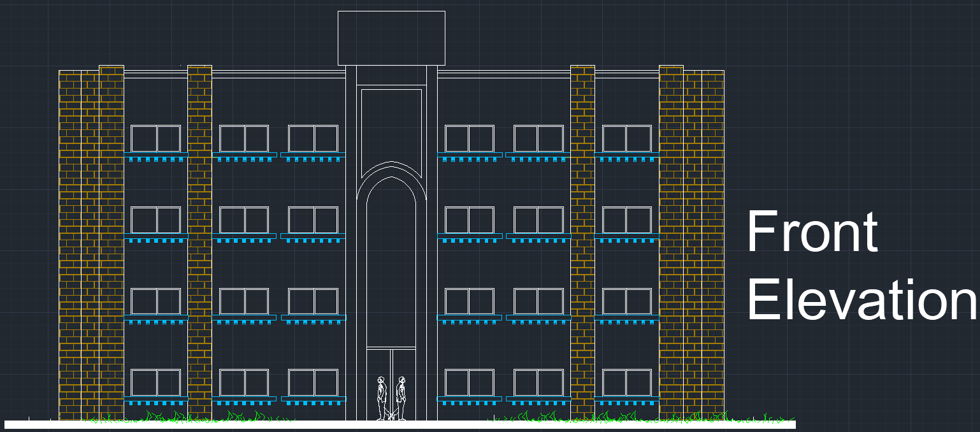980x432 pixels.
Task: Click the left human figure at the entrance
Action: 382,398
